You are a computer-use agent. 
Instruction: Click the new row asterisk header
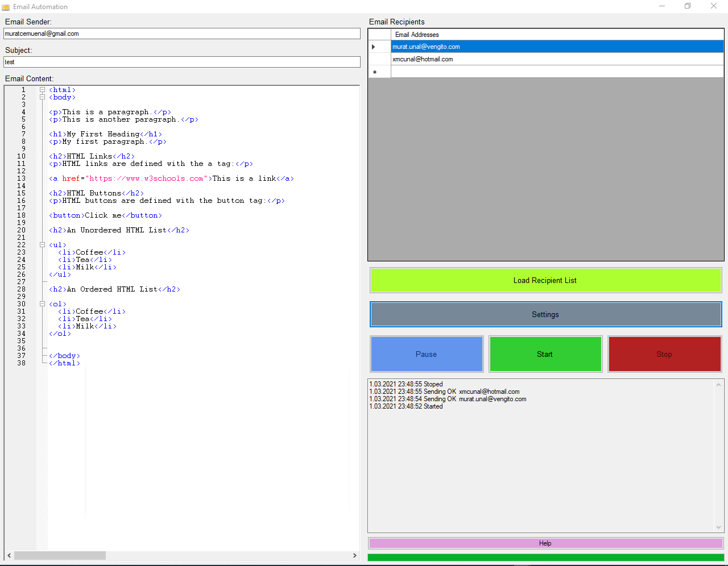tap(379, 72)
